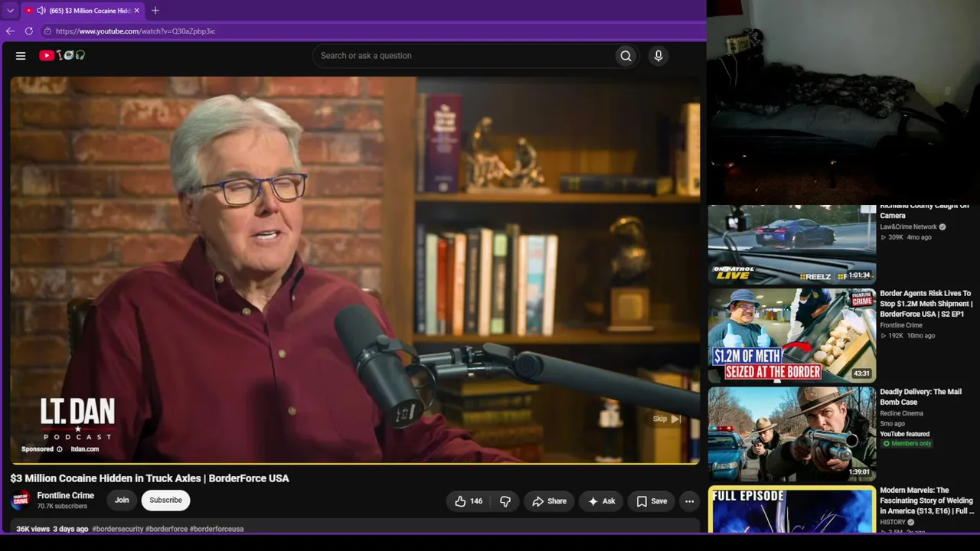
Task: Open the Frontline Crime channel name link
Action: click(66, 495)
